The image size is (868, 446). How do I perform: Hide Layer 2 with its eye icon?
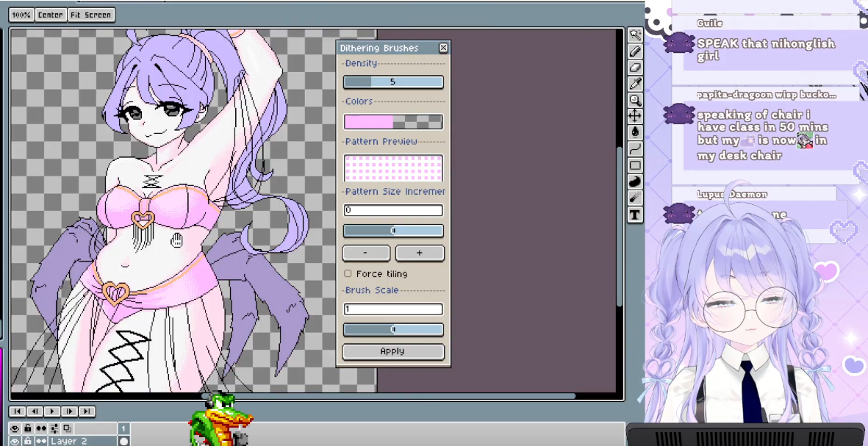(15, 441)
